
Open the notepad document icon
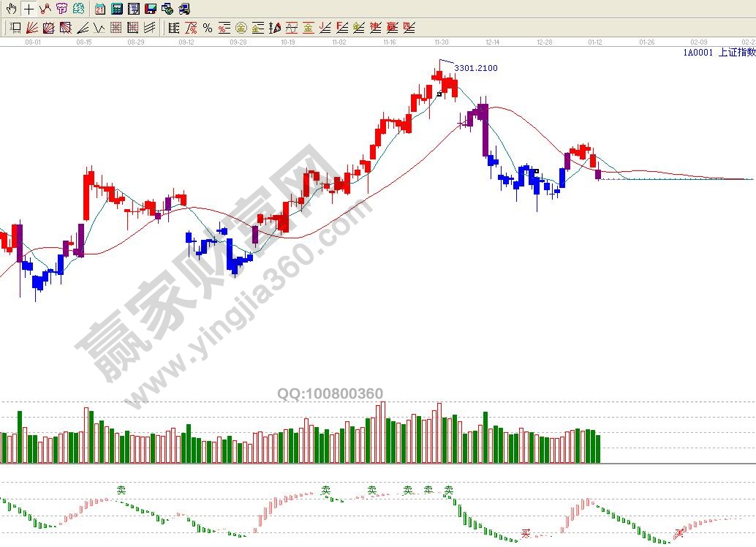pos(134,9)
